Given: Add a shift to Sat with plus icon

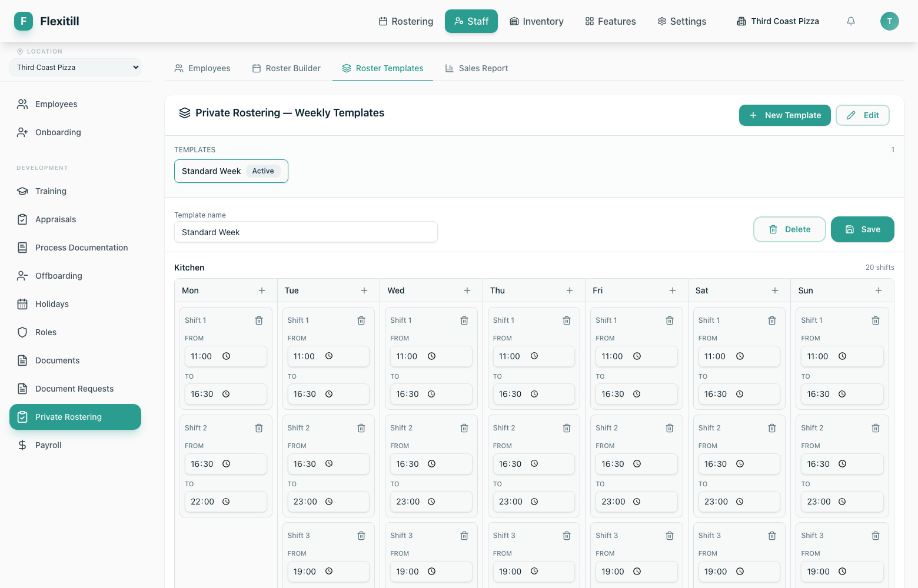Looking at the screenshot, I should coord(775,290).
